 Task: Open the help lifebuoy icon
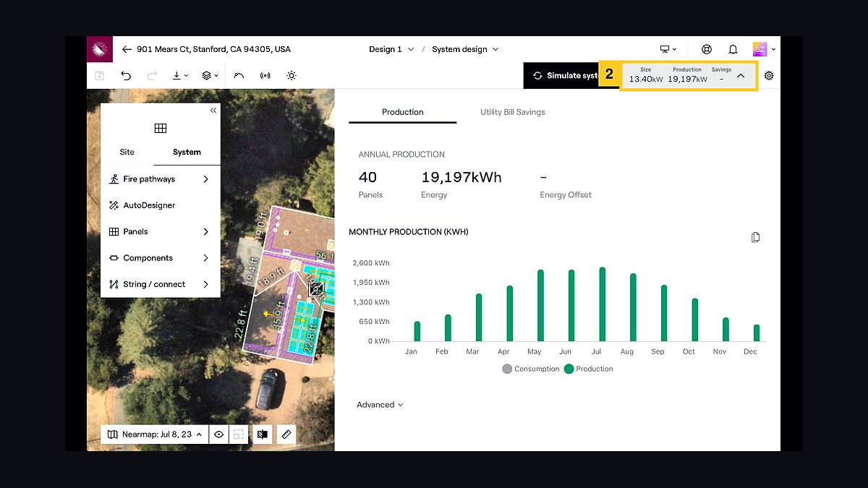(707, 49)
